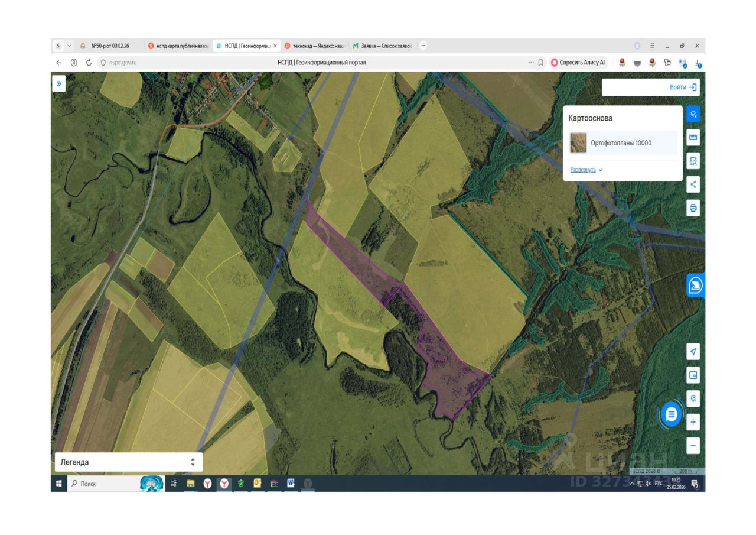The image size is (756, 535).
Task: Switch to the 'нспд карта публичная' tab
Action: [x=178, y=46]
